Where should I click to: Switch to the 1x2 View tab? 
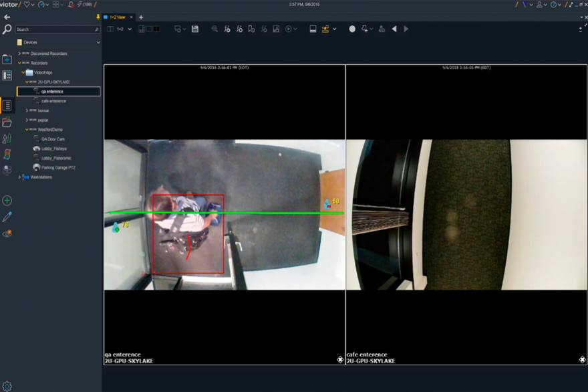tap(117, 17)
